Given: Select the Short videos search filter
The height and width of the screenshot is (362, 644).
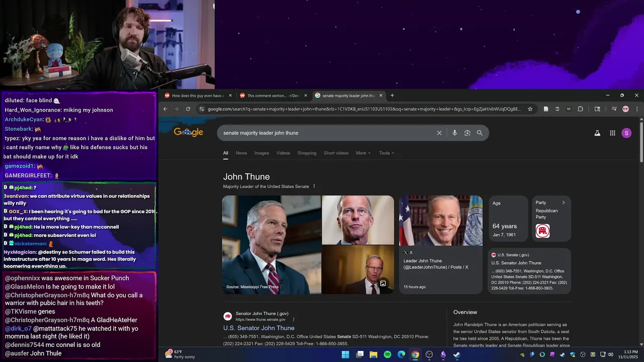Looking at the screenshot, I should [336, 153].
